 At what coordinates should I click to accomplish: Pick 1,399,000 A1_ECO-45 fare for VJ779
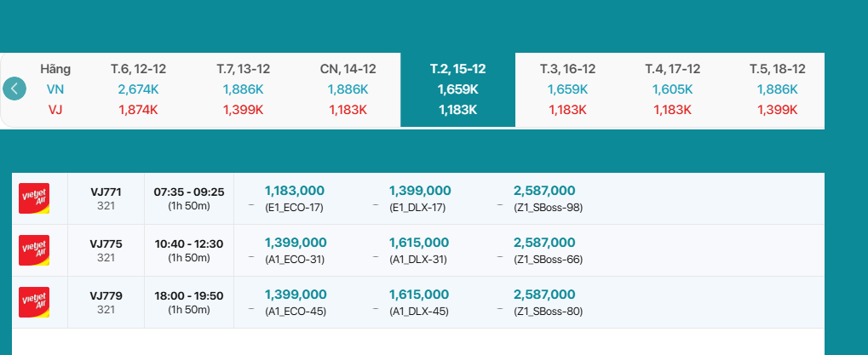point(295,302)
